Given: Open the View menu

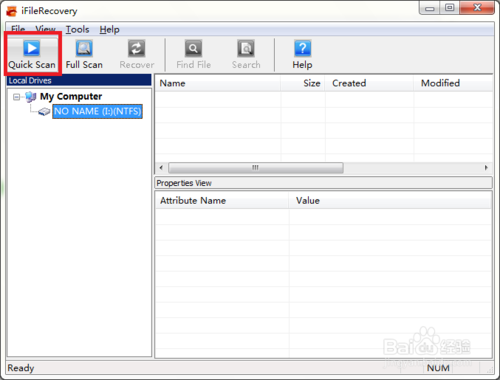Looking at the screenshot, I should (45, 29).
